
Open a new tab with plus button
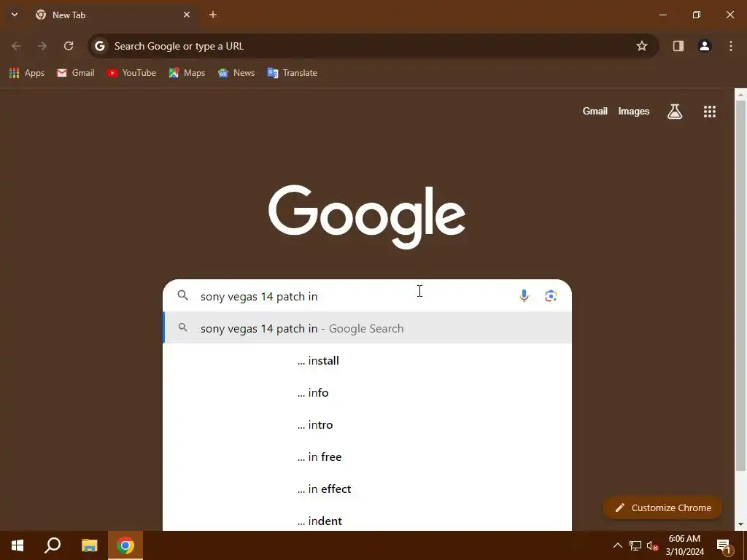pos(213,15)
